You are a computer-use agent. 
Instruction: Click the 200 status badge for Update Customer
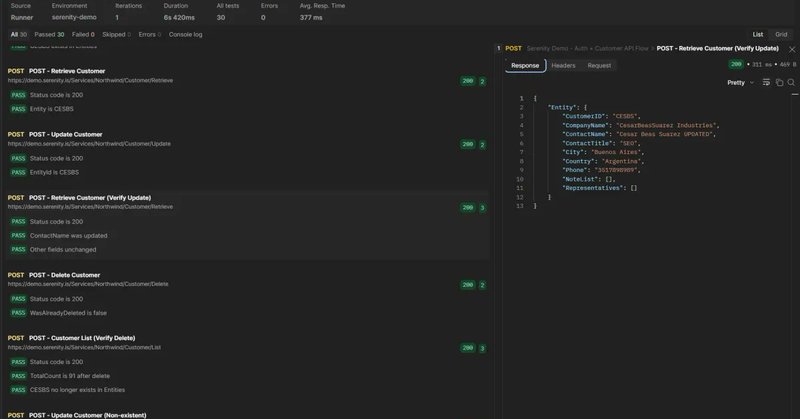click(x=467, y=145)
